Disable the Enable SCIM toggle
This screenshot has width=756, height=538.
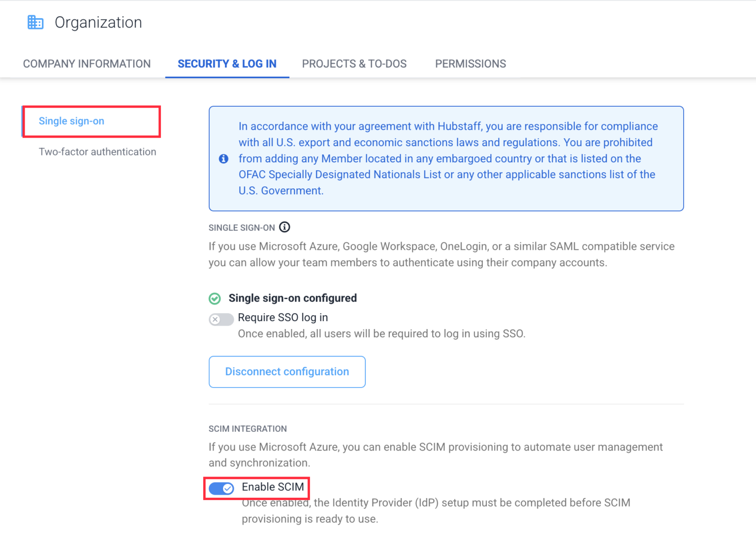tap(220, 488)
